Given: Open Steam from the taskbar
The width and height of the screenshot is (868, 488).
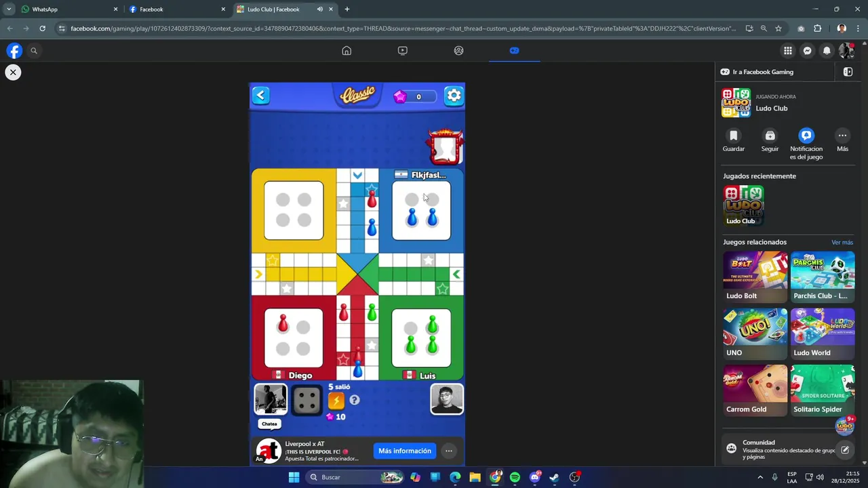Looking at the screenshot, I should [x=554, y=477].
